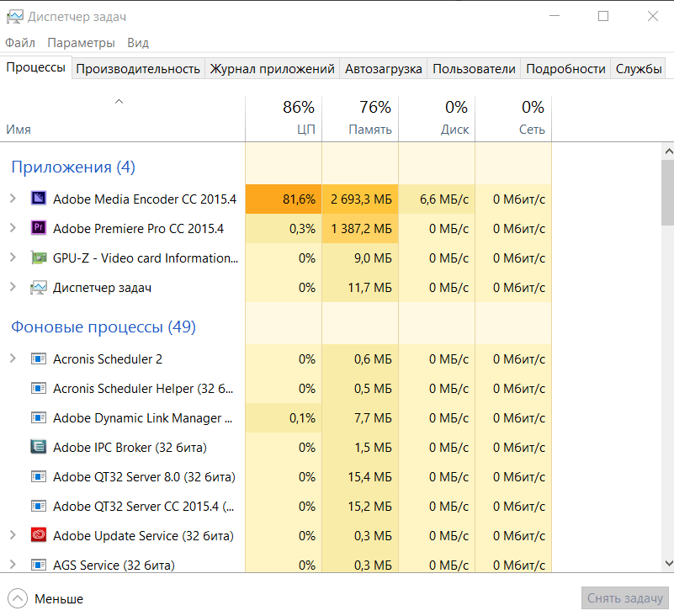The height and width of the screenshot is (616, 674).
Task: Click the 11,7 МБ memory value
Action: tap(369, 288)
